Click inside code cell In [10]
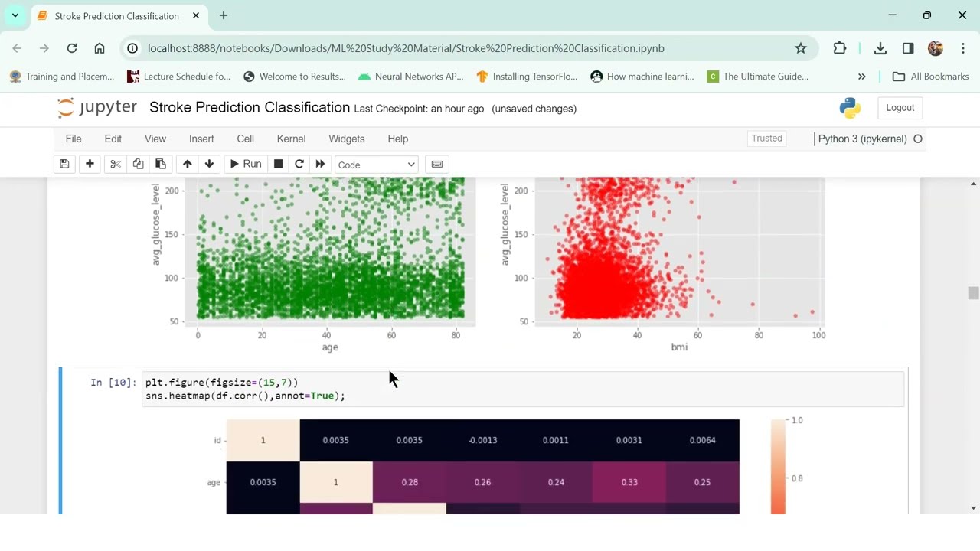 click(522, 390)
